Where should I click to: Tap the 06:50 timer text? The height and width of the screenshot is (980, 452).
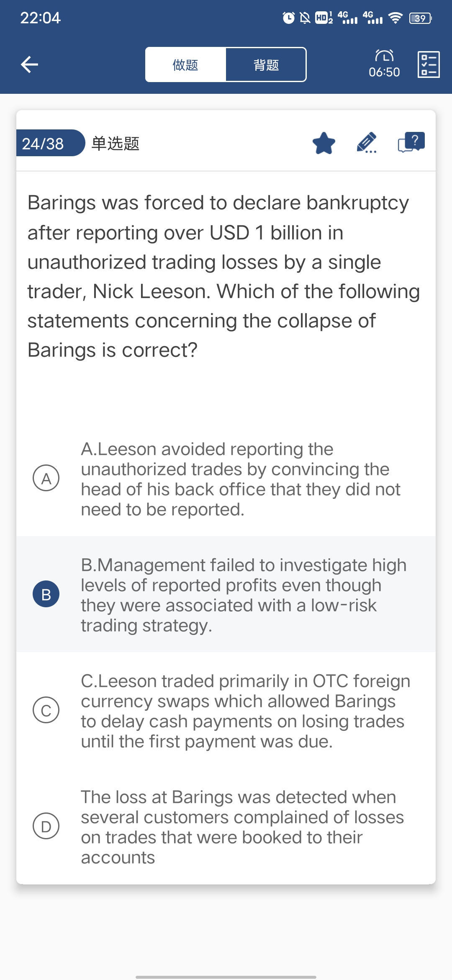click(384, 72)
